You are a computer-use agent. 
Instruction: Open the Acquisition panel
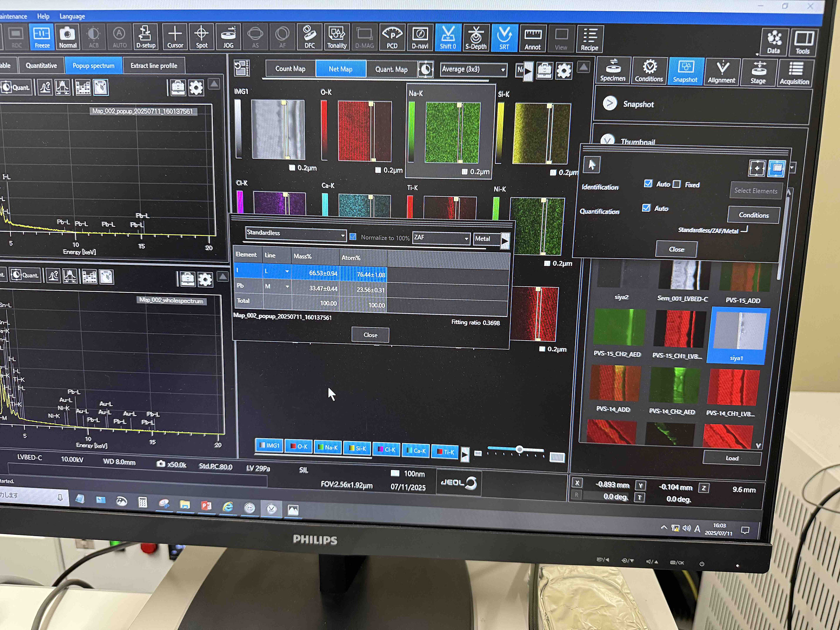[794, 73]
